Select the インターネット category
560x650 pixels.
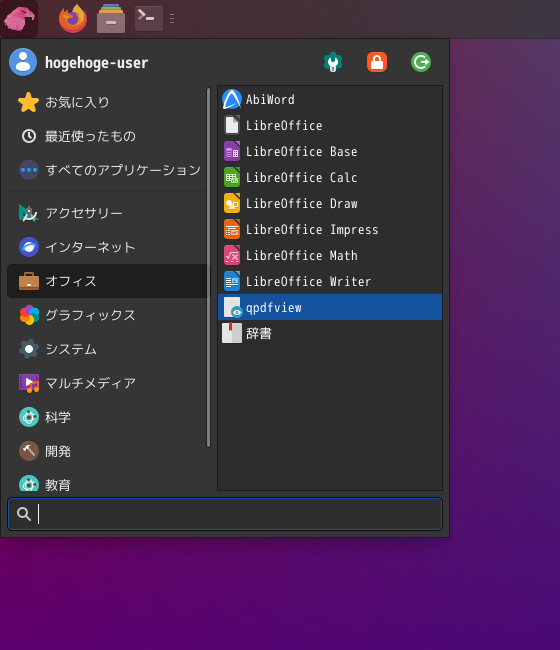[107, 247]
